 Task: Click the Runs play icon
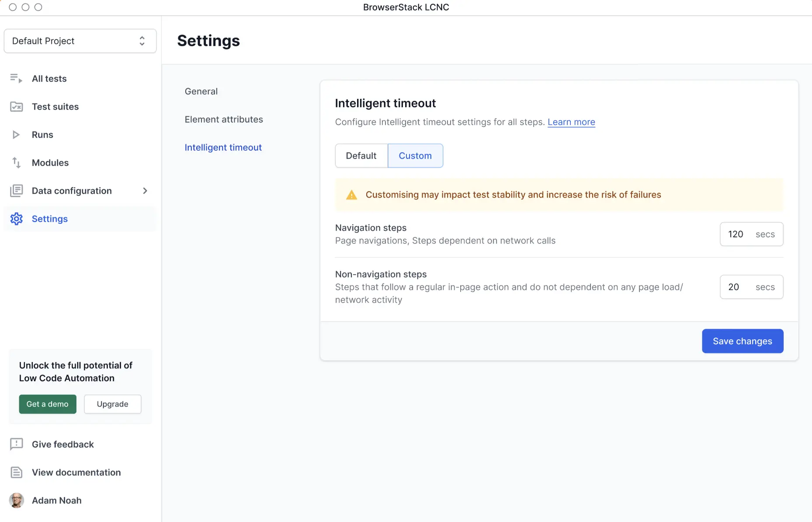(16, 135)
